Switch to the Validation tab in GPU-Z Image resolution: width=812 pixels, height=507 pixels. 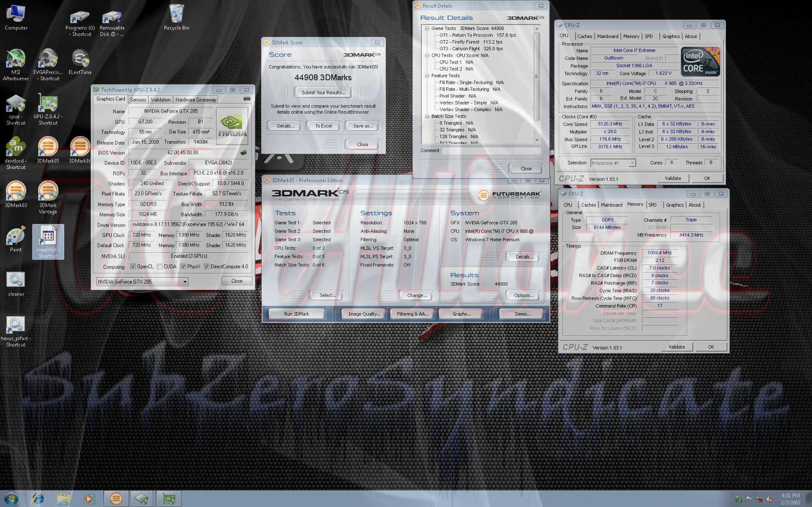tap(161, 99)
